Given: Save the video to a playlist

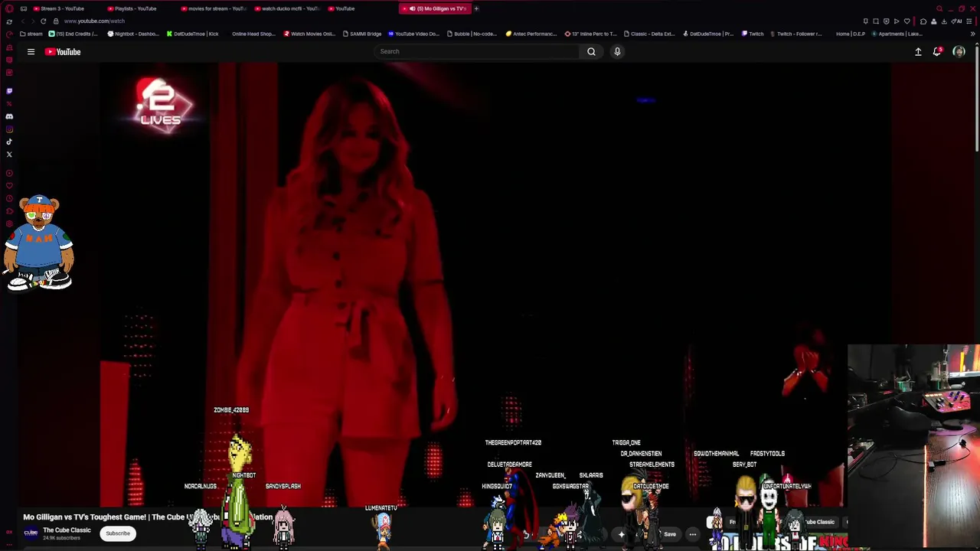Looking at the screenshot, I should point(670,534).
